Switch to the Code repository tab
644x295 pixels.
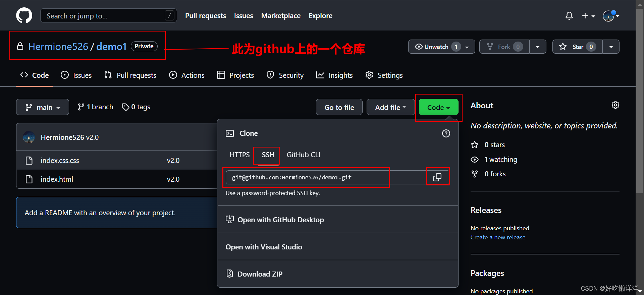tap(35, 75)
